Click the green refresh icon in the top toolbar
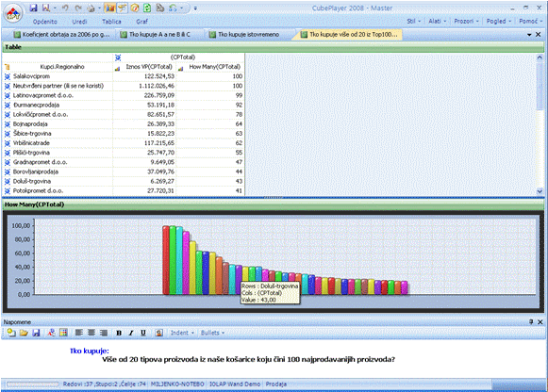 pyautogui.click(x=147, y=8)
